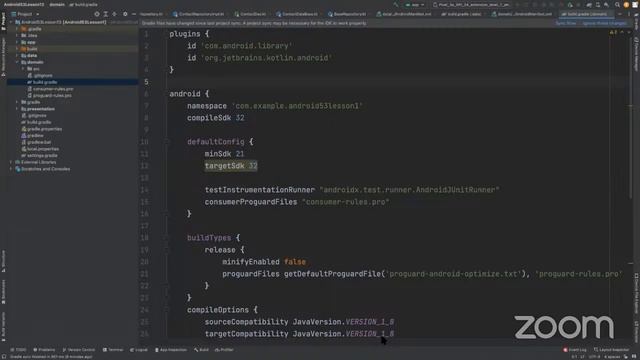Screen dimensions: 640x360
Task: Hide the Project panel with minus icon
Action: click(x=133, y=14)
